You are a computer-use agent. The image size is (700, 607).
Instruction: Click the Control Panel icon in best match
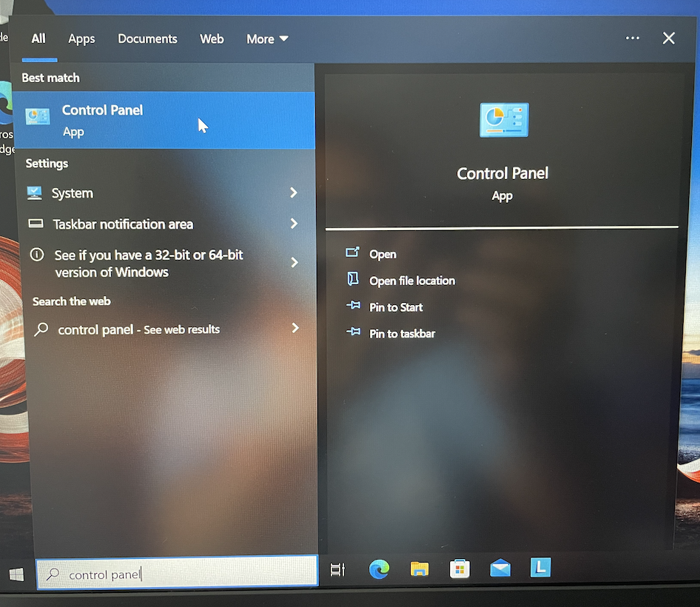[38, 117]
